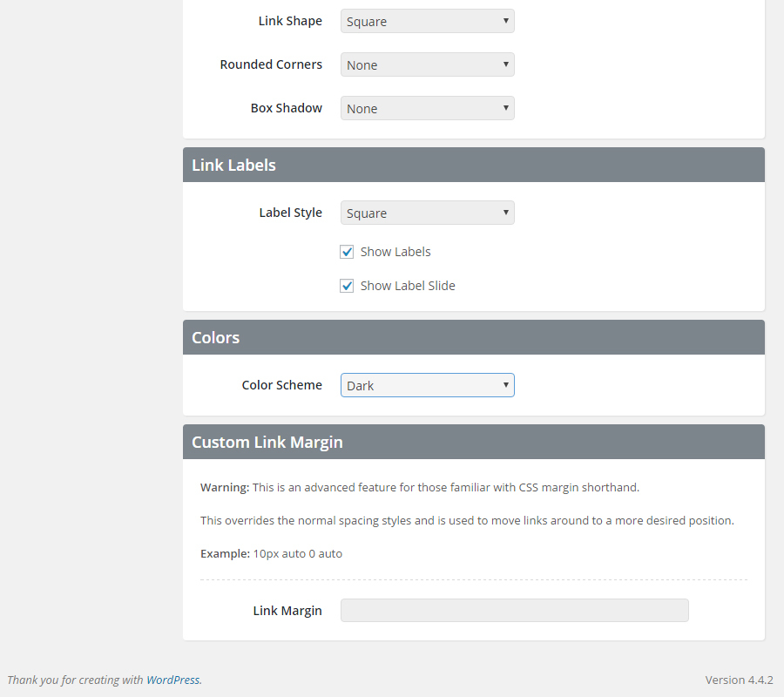Click the dropdown arrow on Label Style
784x697 pixels.
[505, 213]
